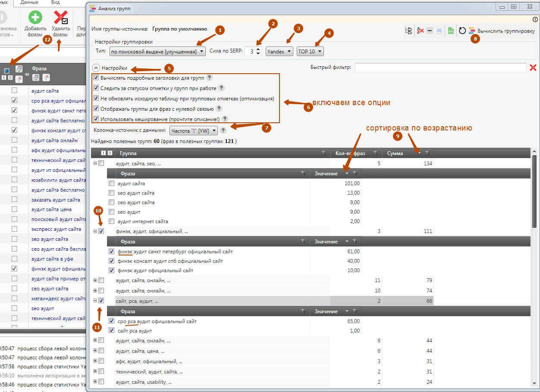This screenshot has width=540, height=392.
Task: Sort by the Сумма column header
Action: (395, 153)
